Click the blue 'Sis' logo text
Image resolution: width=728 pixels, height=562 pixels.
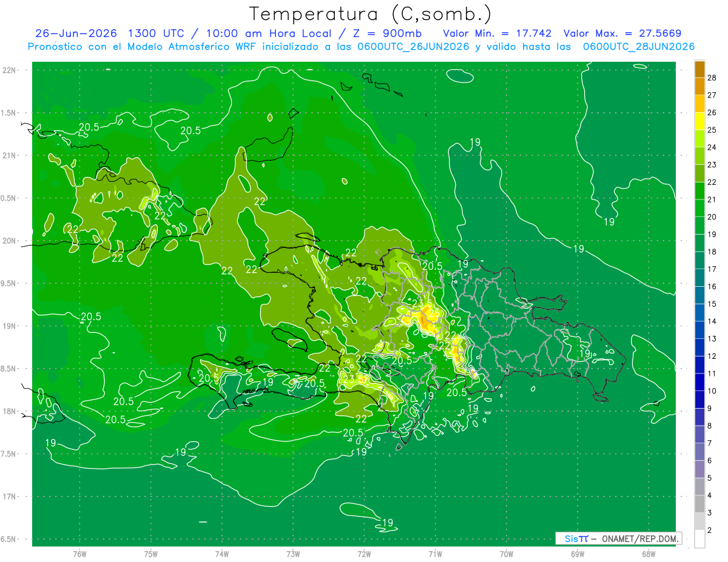(x=571, y=538)
